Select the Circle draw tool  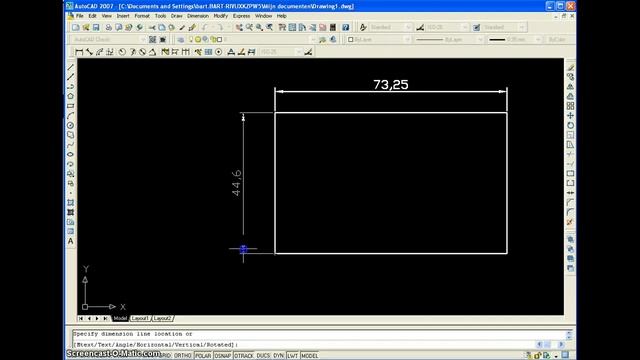[x=71, y=125]
